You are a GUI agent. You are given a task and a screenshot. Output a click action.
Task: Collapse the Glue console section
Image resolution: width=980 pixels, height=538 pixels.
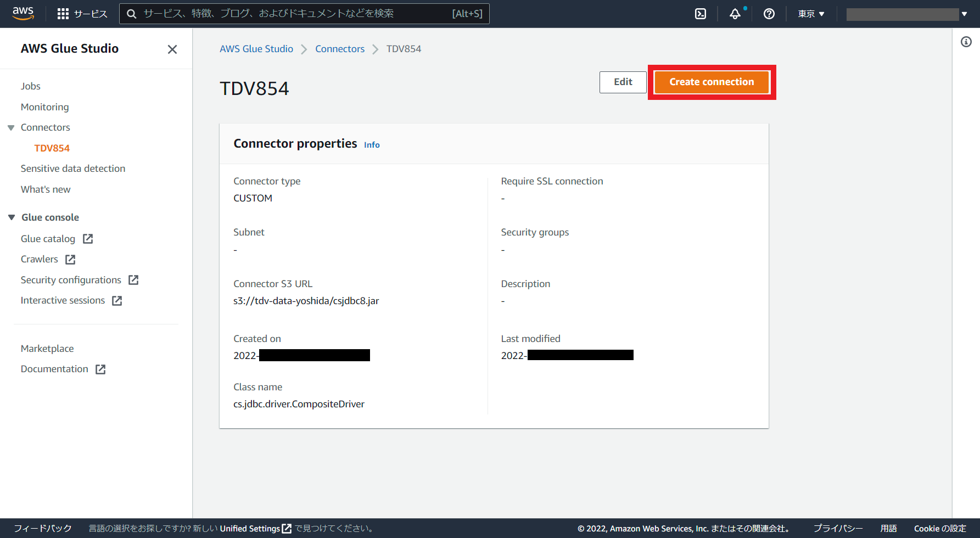[x=12, y=217]
